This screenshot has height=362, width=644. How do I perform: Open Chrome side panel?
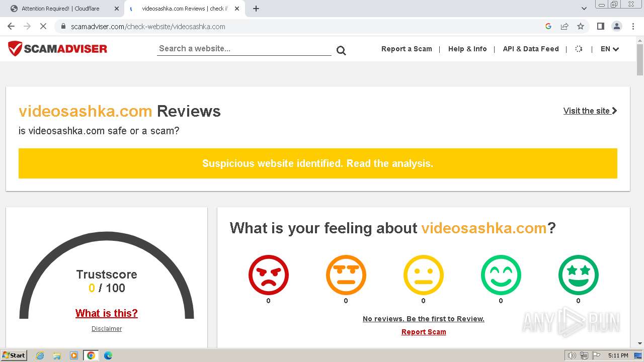(600, 26)
